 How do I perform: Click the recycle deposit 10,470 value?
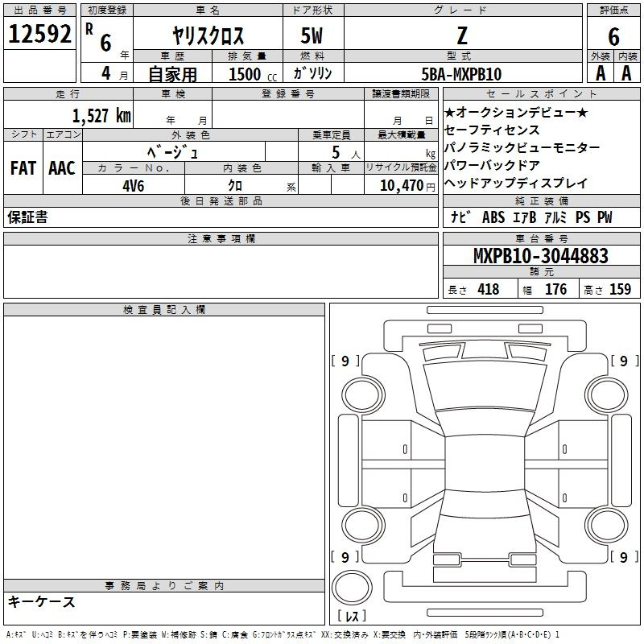pos(399,185)
